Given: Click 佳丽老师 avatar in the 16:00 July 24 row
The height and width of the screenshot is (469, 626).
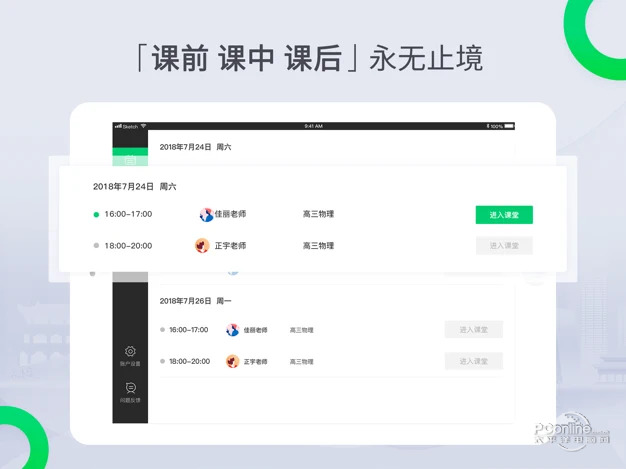Looking at the screenshot, I should 207,214.
